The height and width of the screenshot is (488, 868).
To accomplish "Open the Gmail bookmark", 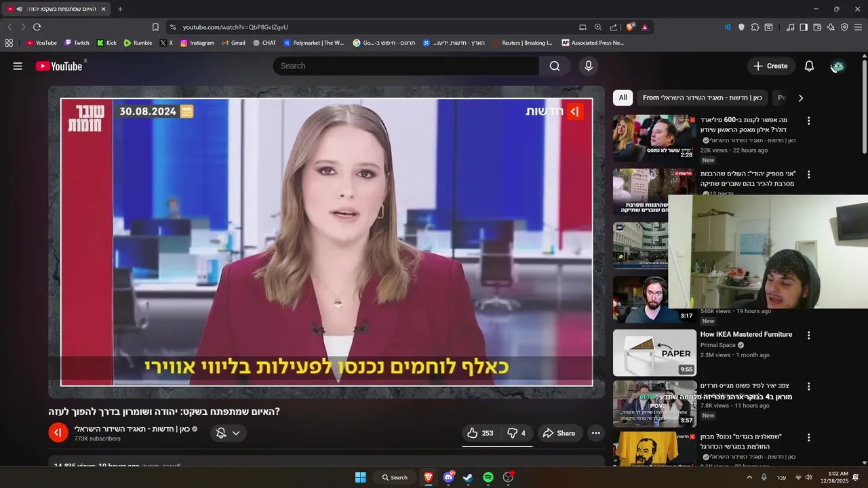I will tap(233, 43).
